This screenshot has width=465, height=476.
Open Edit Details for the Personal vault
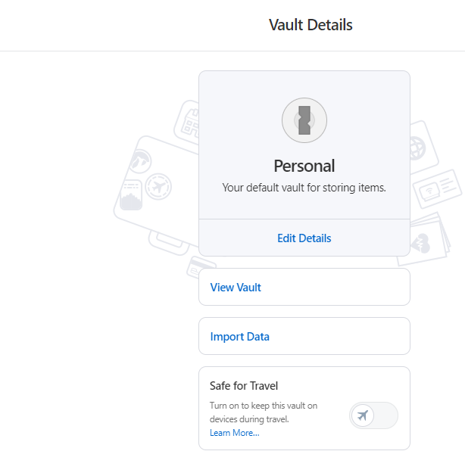point(304,238)
